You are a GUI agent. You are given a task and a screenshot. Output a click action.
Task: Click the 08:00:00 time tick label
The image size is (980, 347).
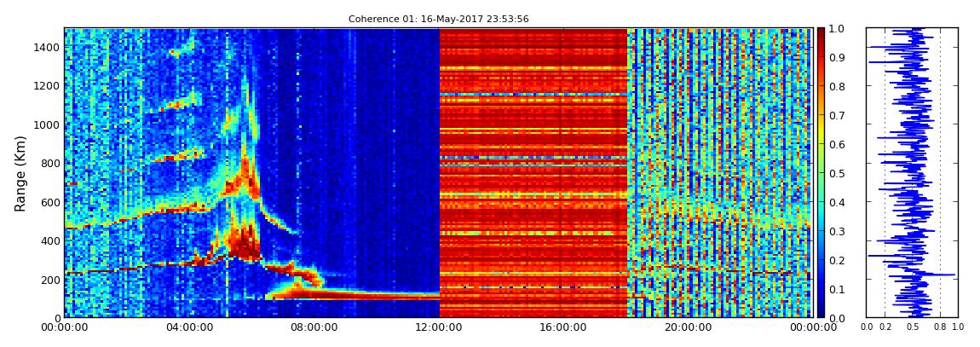pyautogui.click(x=314, y=326)
